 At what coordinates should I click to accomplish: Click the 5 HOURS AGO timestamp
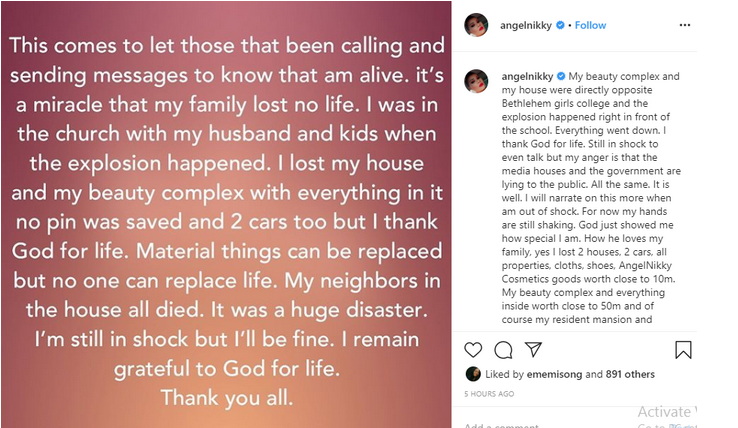pos(489,393)
